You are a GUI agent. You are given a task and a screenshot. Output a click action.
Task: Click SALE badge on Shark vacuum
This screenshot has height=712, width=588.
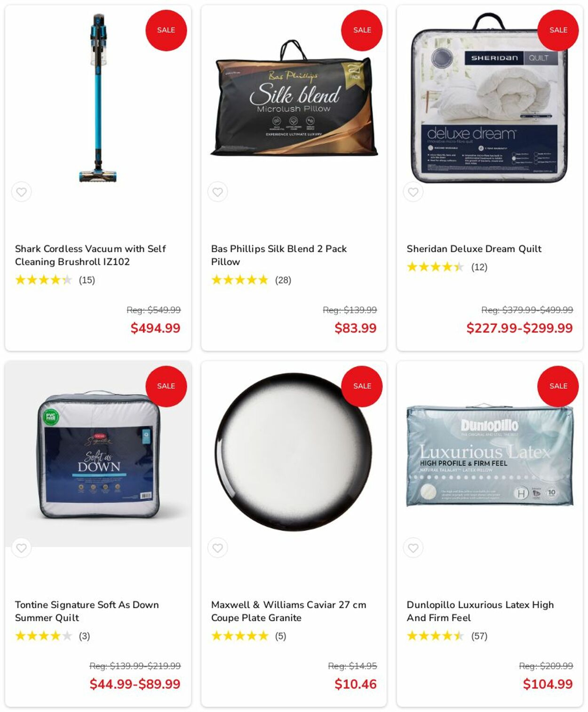point(166,30)
